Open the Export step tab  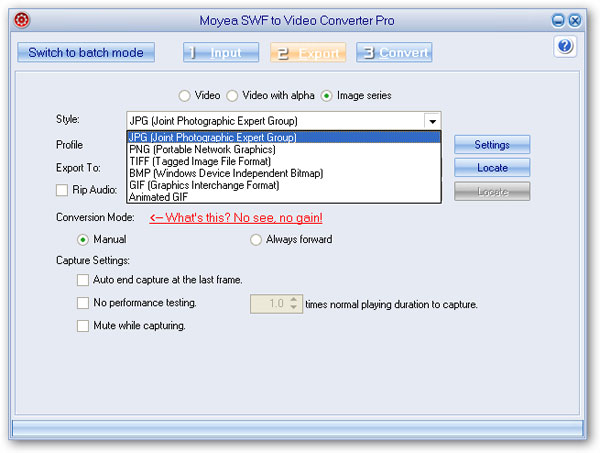308,52
